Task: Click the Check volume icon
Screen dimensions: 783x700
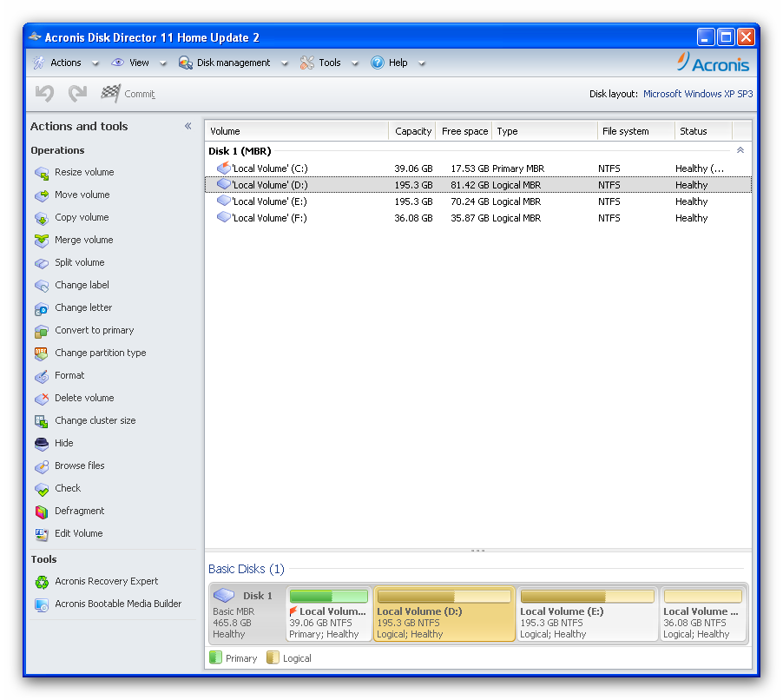Action: [42, 489]
